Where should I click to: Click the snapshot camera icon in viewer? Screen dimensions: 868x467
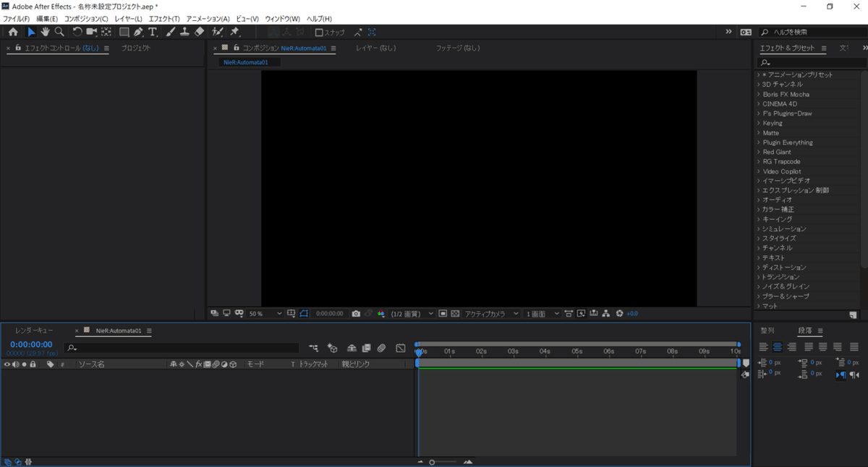click(x=356, y=314)
